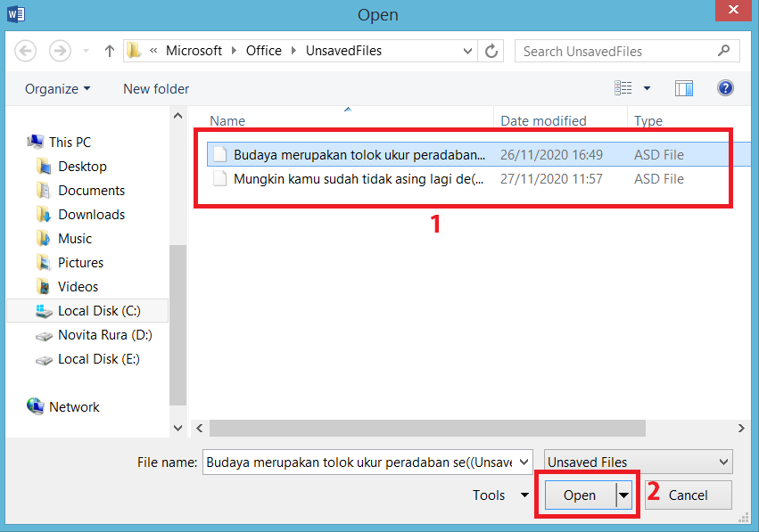Image resolution: width=759 pixels, height=532 pixels.
Task: Open the Videos folder
Action: (67, 287)
